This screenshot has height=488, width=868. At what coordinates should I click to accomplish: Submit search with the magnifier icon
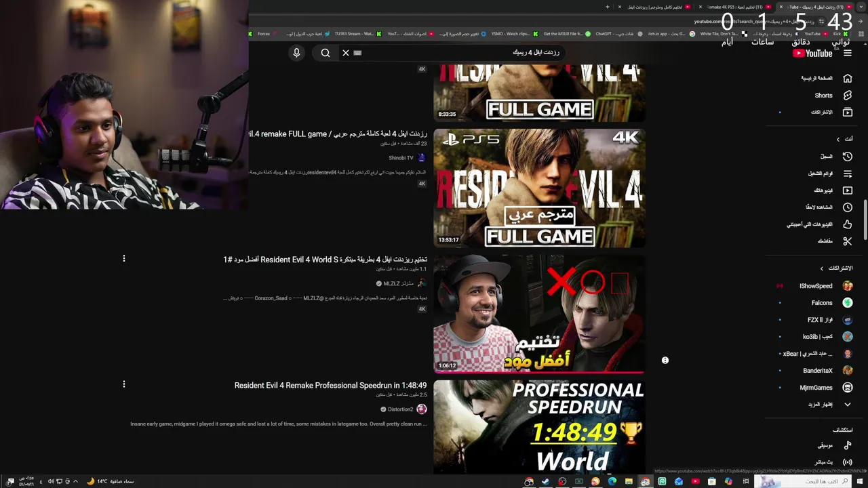(325, 53)
